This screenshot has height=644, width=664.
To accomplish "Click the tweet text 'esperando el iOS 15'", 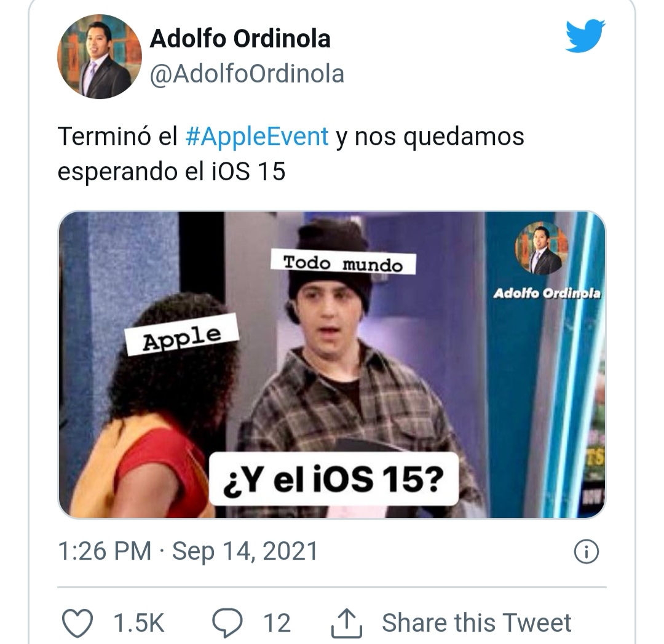I will [172, 172].
